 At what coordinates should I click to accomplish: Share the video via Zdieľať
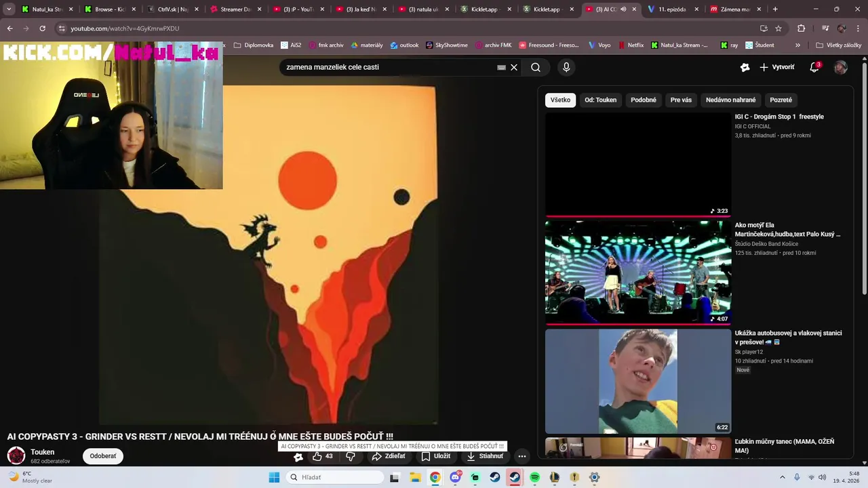[x=388, y=456]
